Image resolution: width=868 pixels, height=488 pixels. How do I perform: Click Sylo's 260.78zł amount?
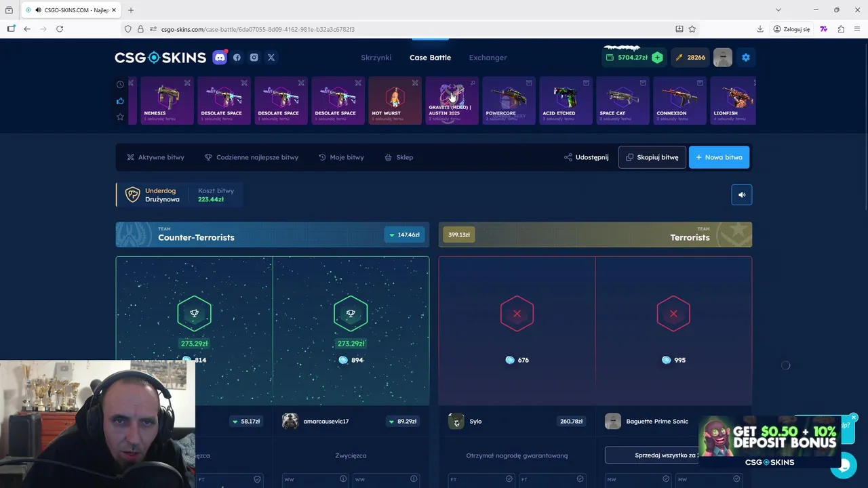pyautogui.click(x=572, y=421)
